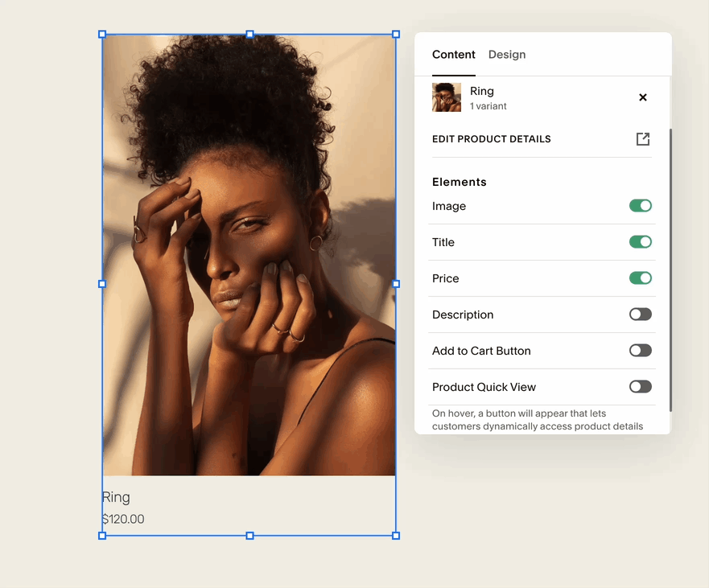The width and height of the screenshot is (709, 588).
Task: Click the top-center selection handle
Action: (x=249, y=35)
